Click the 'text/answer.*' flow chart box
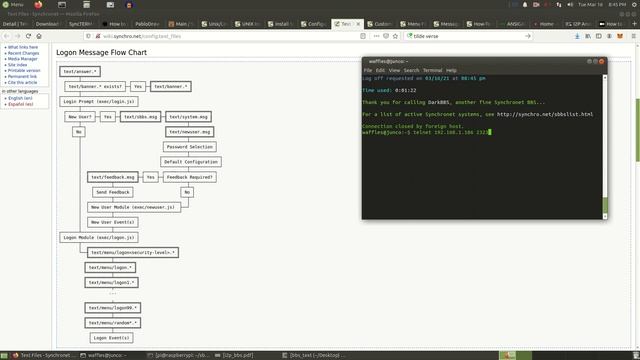The image size is (640, 360). [80, 71]
